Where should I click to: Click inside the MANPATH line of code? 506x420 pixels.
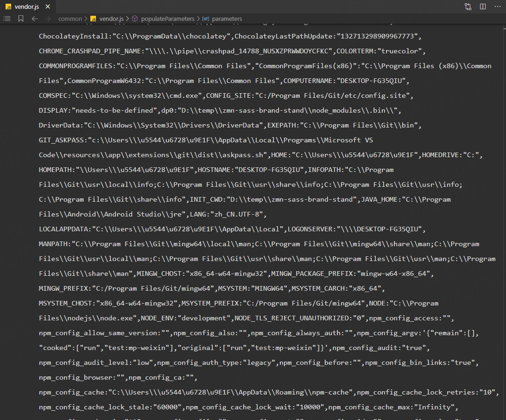point(185,243)
